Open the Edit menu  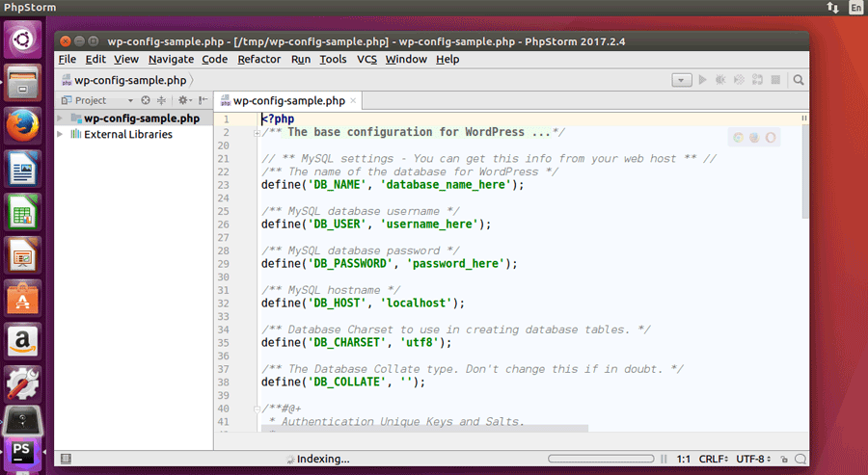(x=95, y=59)
